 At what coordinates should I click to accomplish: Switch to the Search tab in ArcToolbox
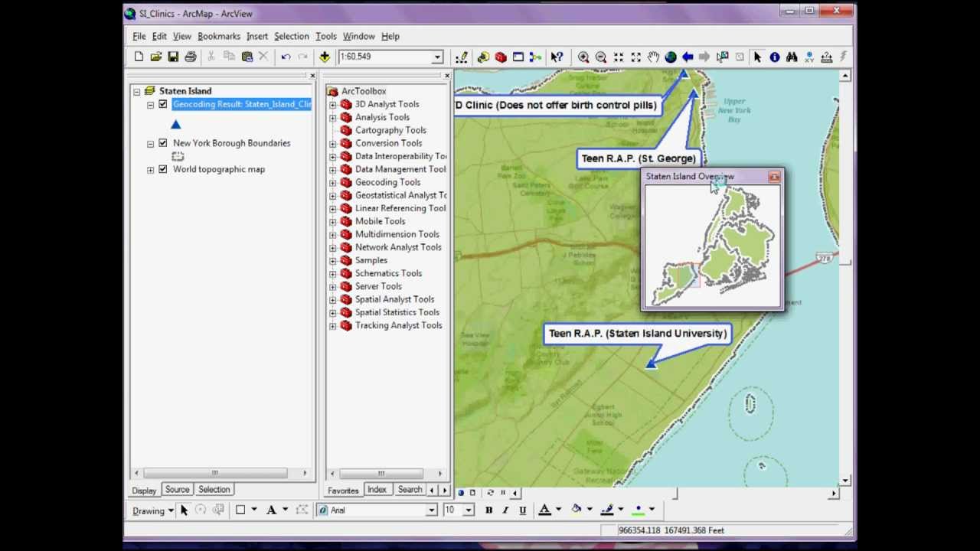(x=410, y=490)
